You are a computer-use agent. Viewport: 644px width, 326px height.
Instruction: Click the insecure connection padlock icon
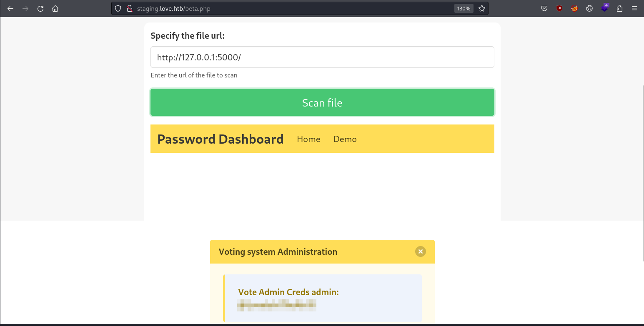click(130, 8)
